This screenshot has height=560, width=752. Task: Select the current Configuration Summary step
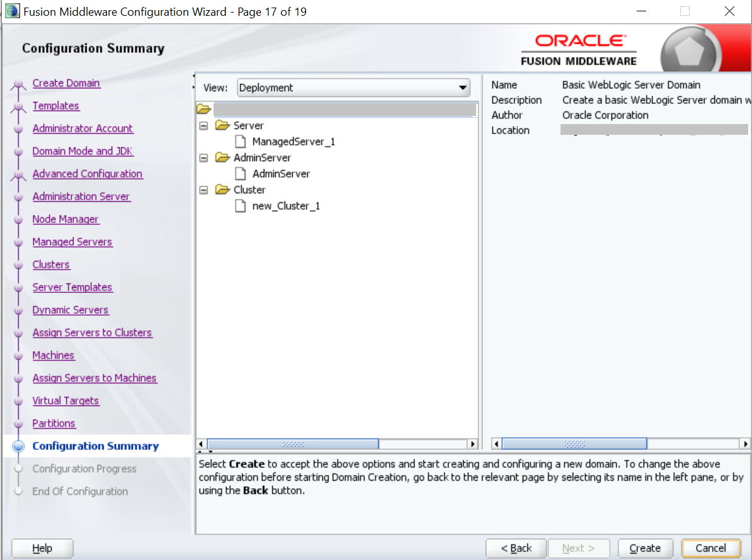[96, 446]
